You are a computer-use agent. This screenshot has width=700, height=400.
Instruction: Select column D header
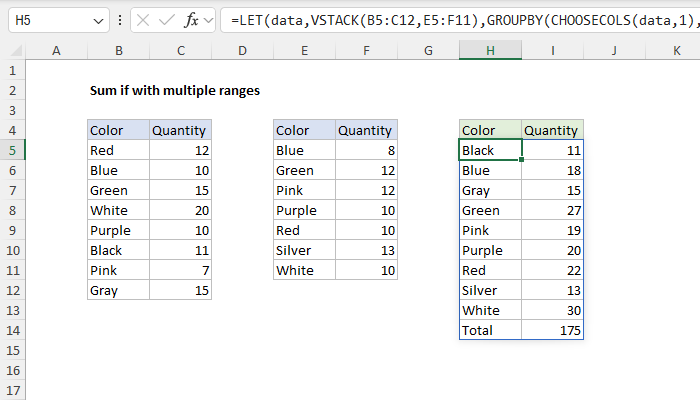pos(242,50)
